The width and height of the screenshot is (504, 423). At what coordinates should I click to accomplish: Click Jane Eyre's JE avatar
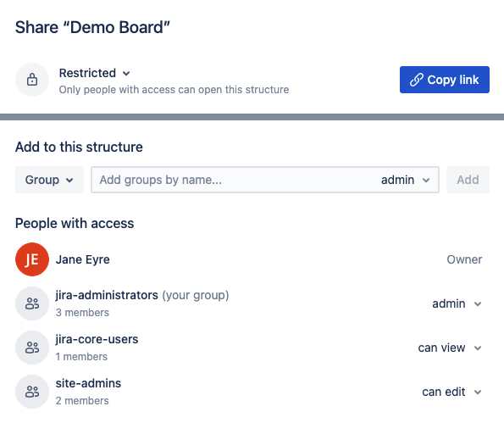coord(32,259)
